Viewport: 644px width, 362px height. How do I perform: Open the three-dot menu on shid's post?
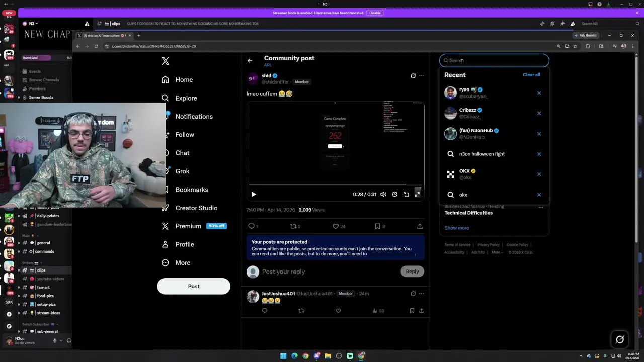tap(422, 76)
